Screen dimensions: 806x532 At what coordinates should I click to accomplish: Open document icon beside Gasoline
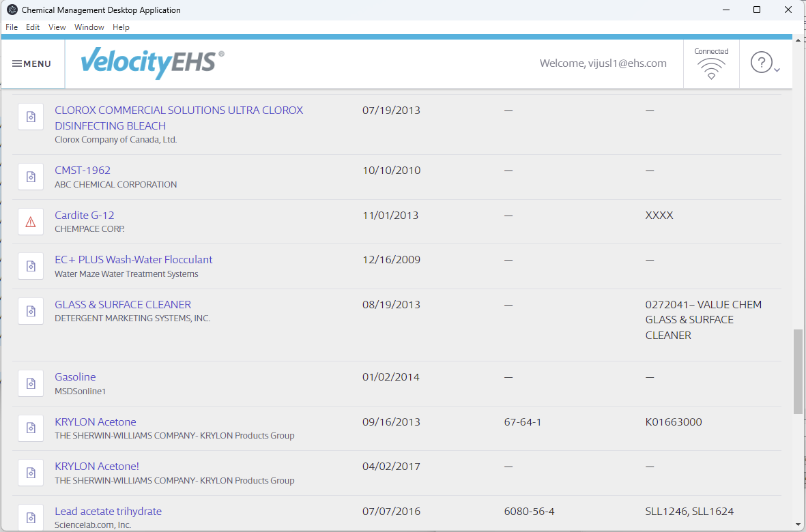(31, 383)
